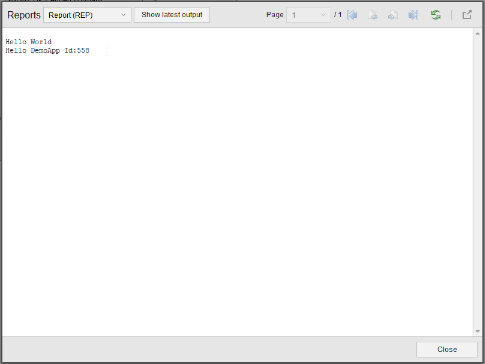
Task: Open the Page number dropdown
Action: (x=308, y=15)
